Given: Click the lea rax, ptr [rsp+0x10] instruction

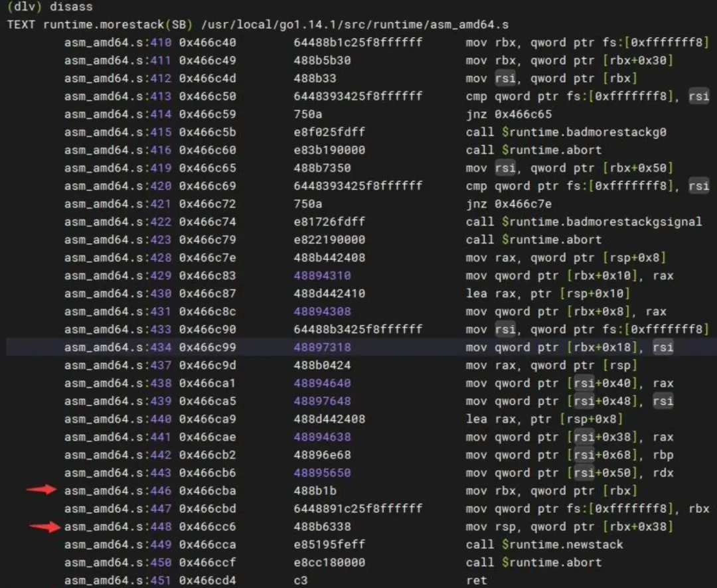Looking at the screenshot, I should coord(548,293).
